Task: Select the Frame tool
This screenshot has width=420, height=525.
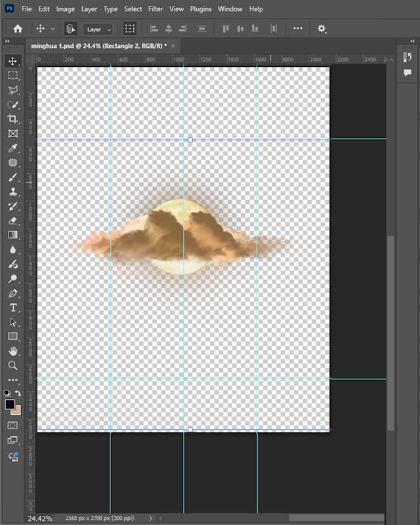Action: [x=12, y=134]
